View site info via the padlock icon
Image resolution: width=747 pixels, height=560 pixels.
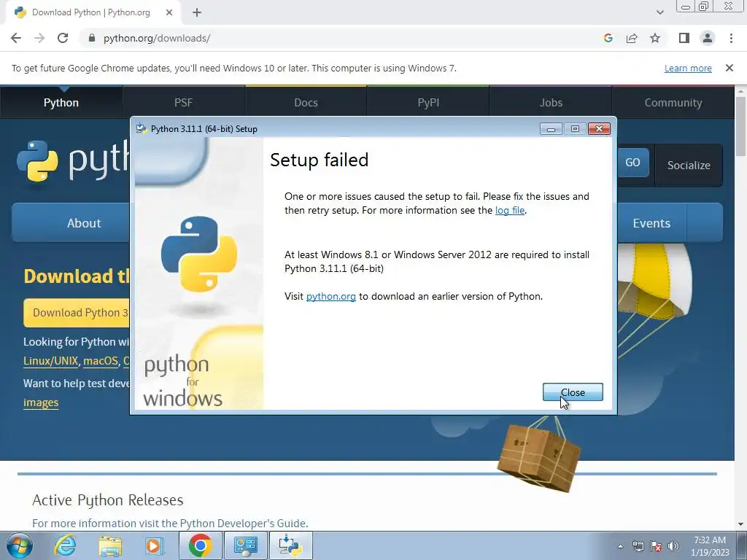click(92, 38)
